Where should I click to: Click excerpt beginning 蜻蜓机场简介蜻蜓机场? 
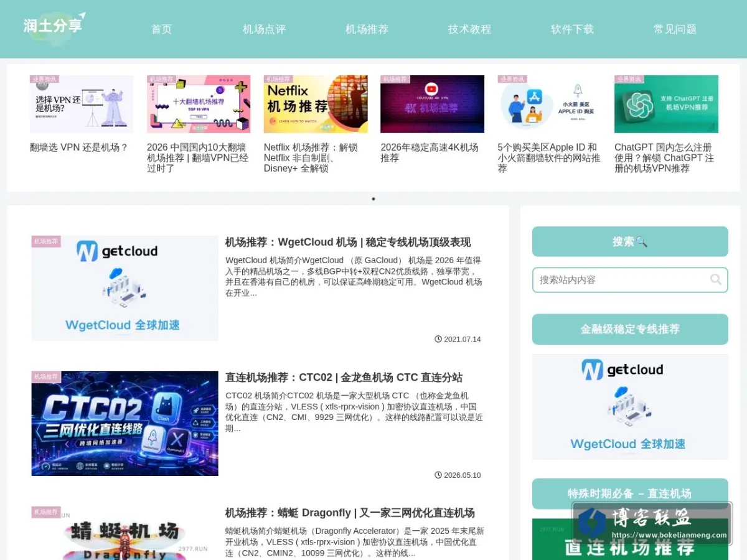[355, 542]
